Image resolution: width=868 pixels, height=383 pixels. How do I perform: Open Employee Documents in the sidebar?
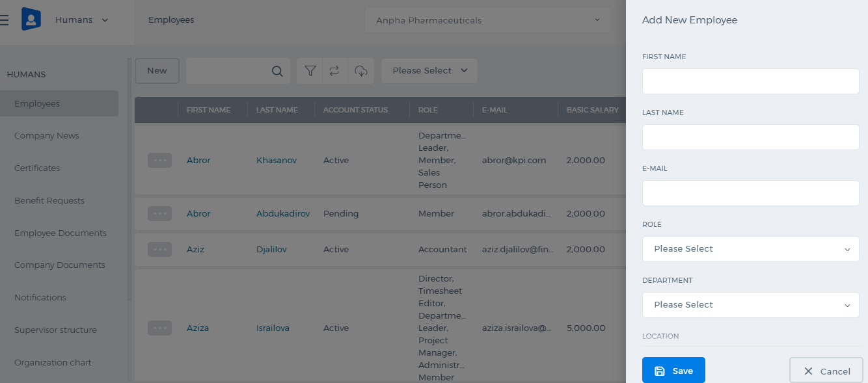61,233
